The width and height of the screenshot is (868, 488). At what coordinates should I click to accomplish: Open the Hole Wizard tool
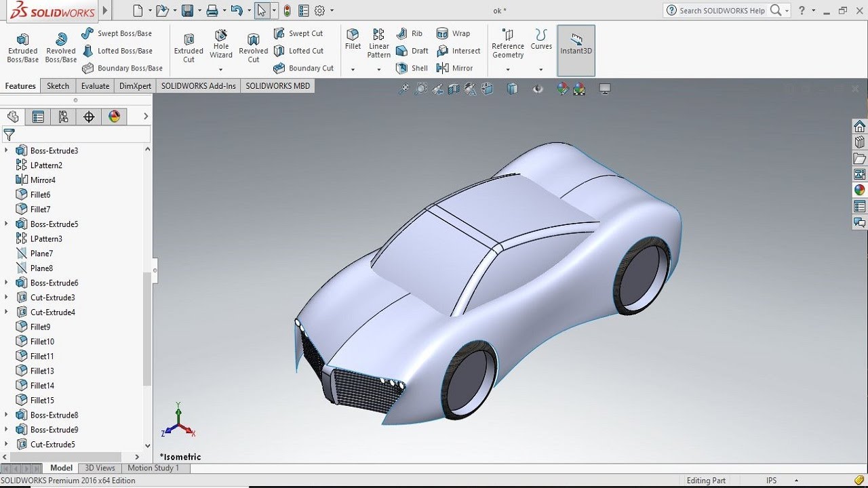click(x=221, y=44)
